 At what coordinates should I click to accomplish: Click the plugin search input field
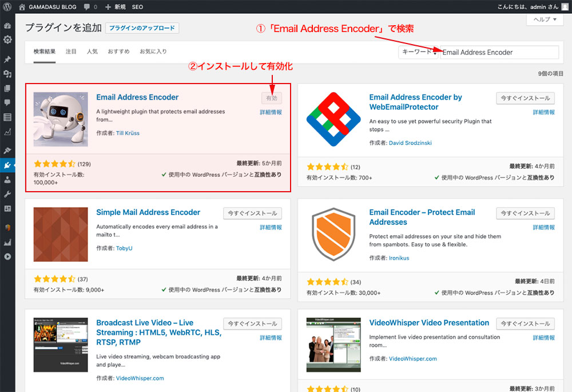499,52
